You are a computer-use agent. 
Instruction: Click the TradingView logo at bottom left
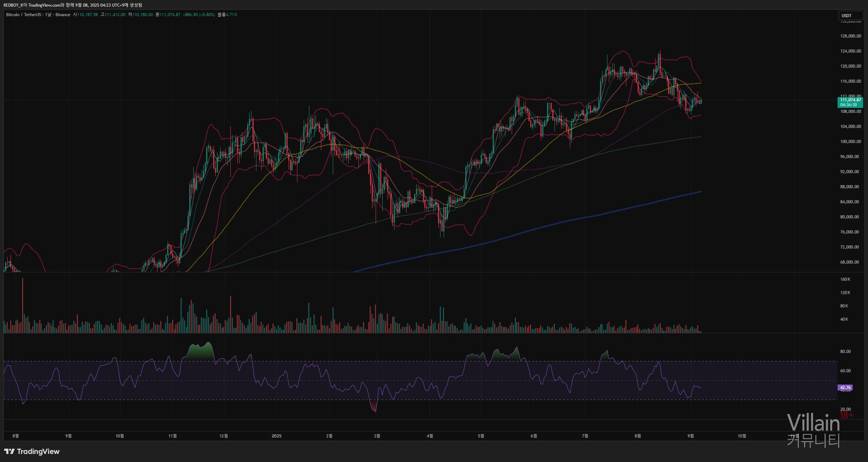coord(32,451)
